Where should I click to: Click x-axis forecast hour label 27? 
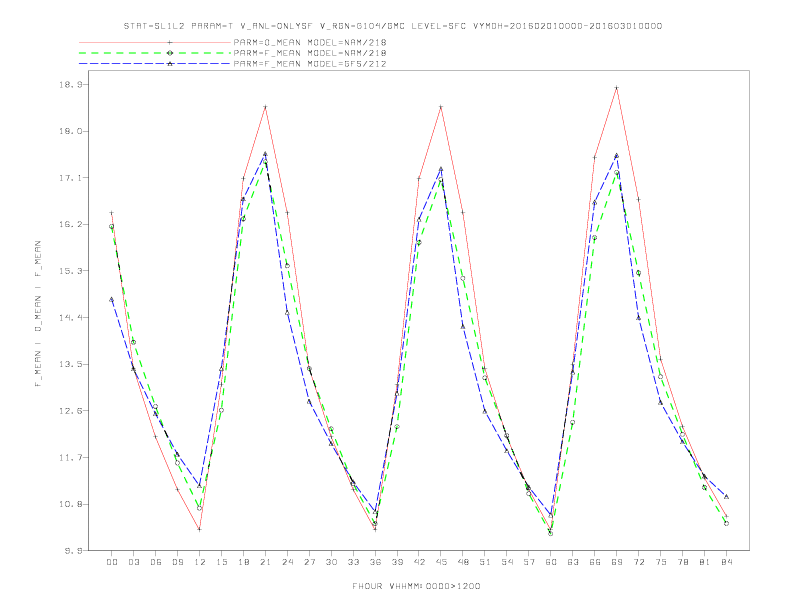tap(309, 562)
